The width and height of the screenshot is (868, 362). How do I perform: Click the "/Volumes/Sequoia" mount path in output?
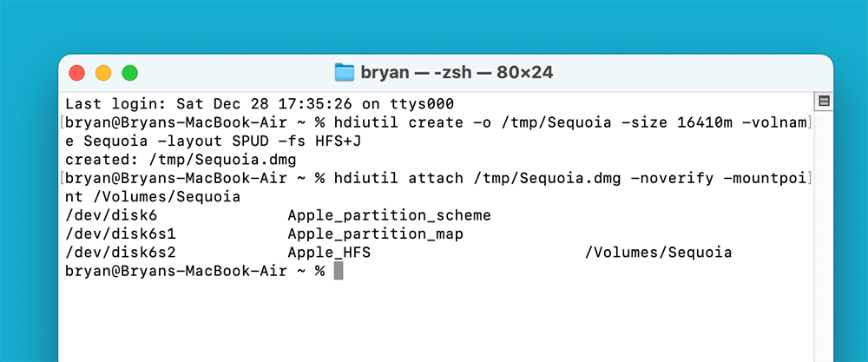pyautogui.click(x=659, y=253)
